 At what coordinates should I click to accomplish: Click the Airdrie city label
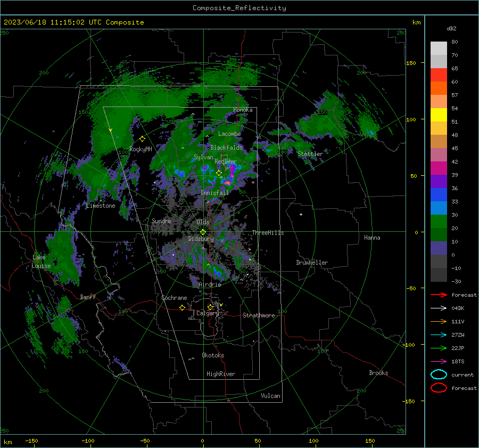pos(210,284)
